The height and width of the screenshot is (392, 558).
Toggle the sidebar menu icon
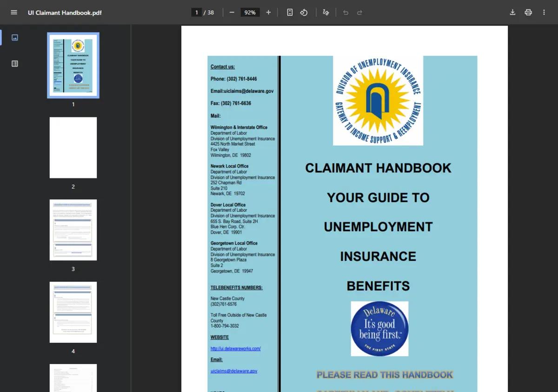14,13
